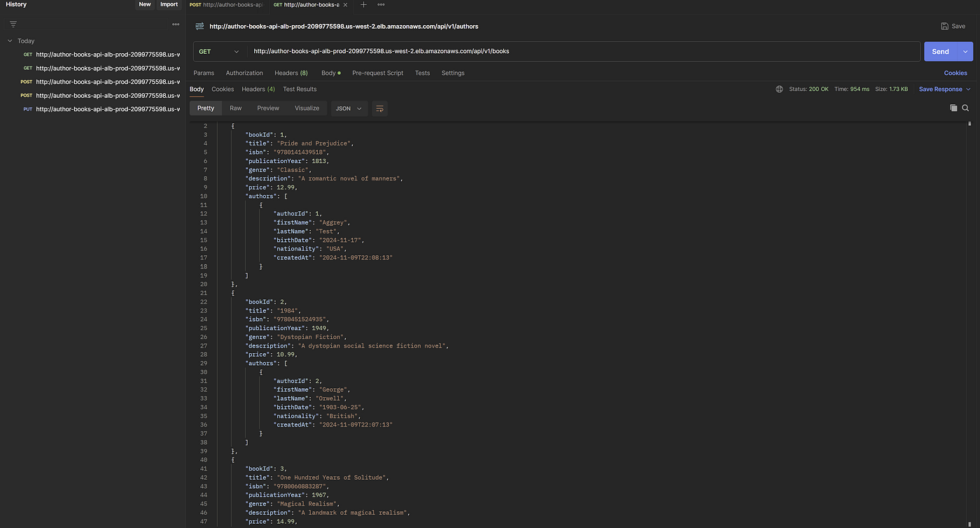
Task: Click the genre value "Classic"
Action: coord(294,170)
